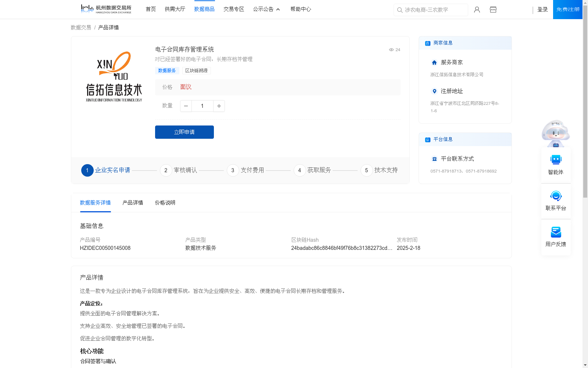Click step 2 审核确认
This screenshot has width=588, height=368.
[x=179, y=170]
